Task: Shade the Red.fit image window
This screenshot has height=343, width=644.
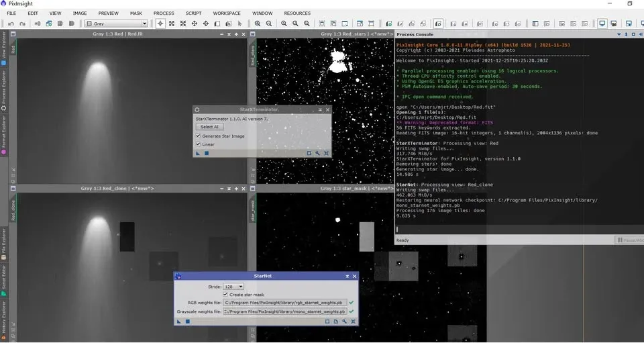Action: [229, 34]
